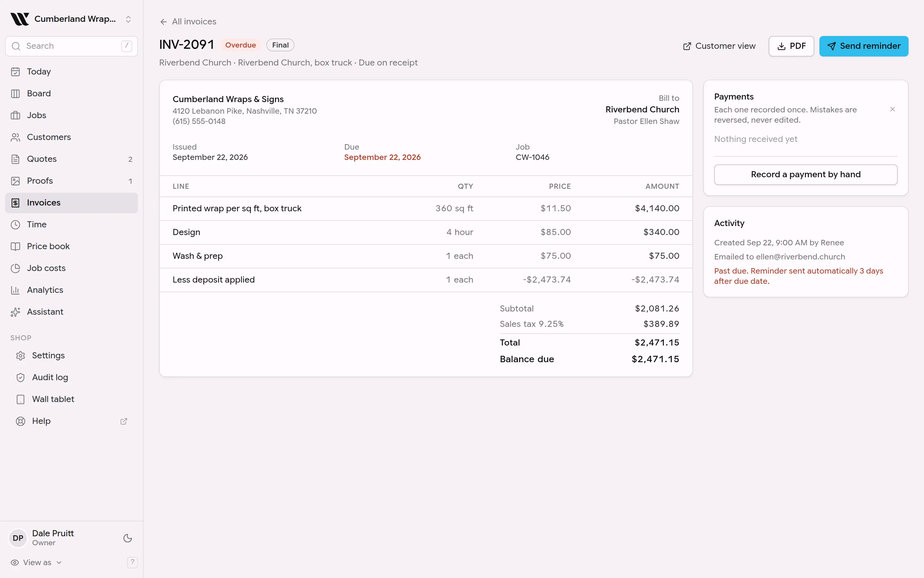Click the Balance due amount $2,471.15

[655, 359]
